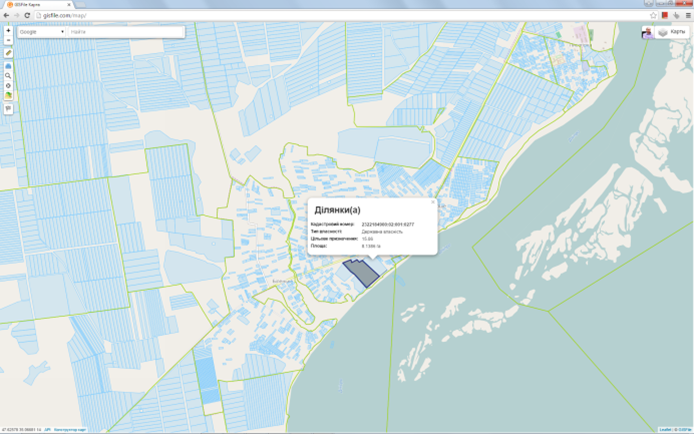Select the ruler measurement tool
Image resolution: width=694 pixels, height=434 pixels.
[8, 52]
